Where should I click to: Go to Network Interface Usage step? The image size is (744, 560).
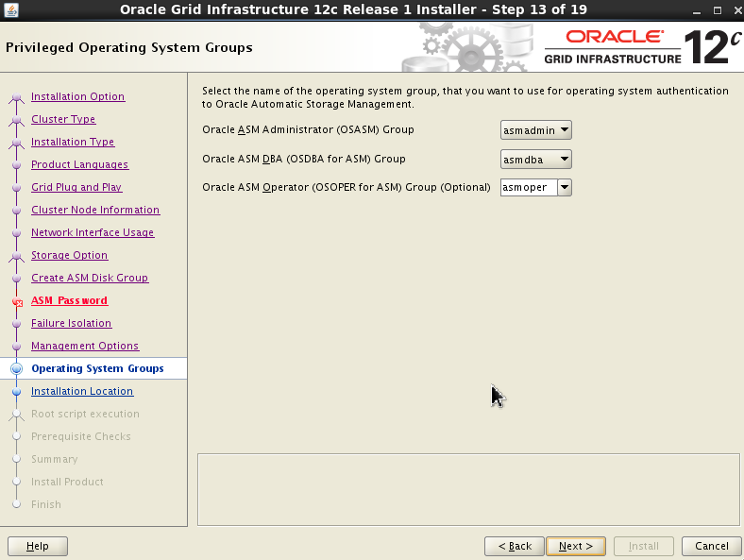(93, 232)
